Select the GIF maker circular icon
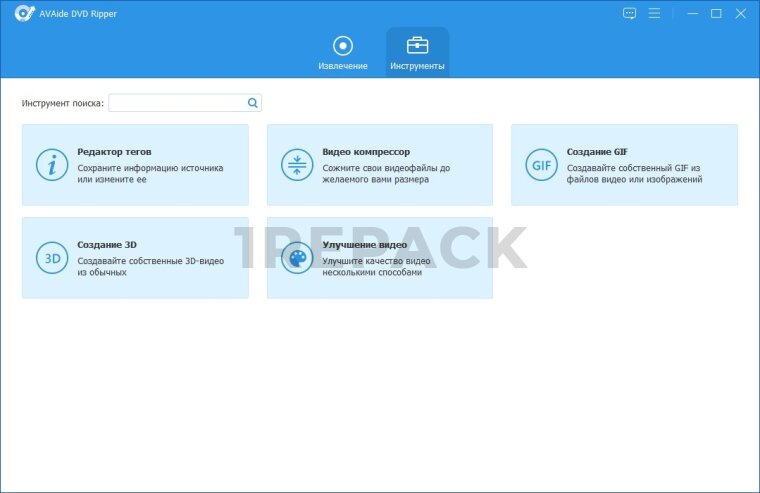 click(x=542, y=165)
